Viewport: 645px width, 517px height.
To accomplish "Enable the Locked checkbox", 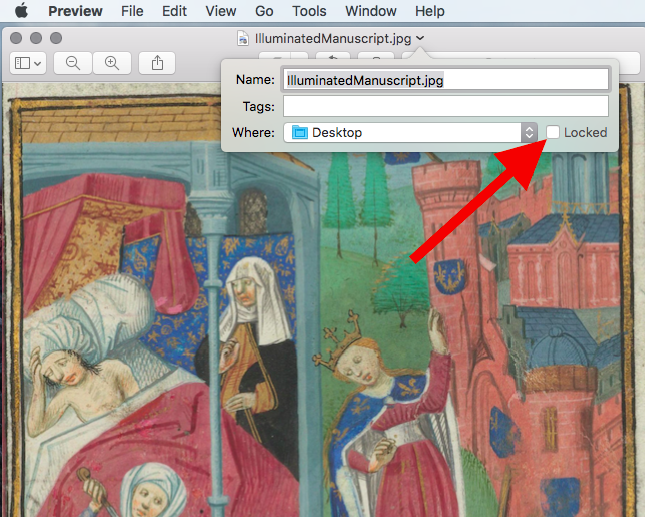I will pyautogui.click(x=553, y=132).
